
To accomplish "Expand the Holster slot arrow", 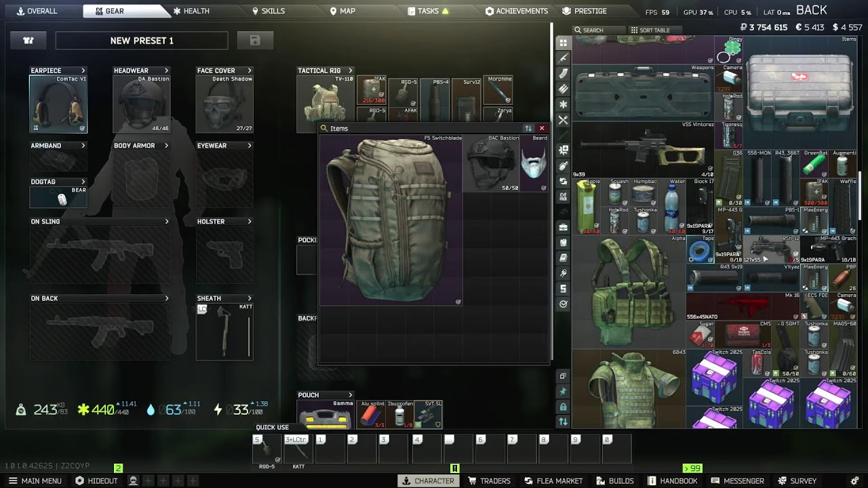I will [250, 222].
